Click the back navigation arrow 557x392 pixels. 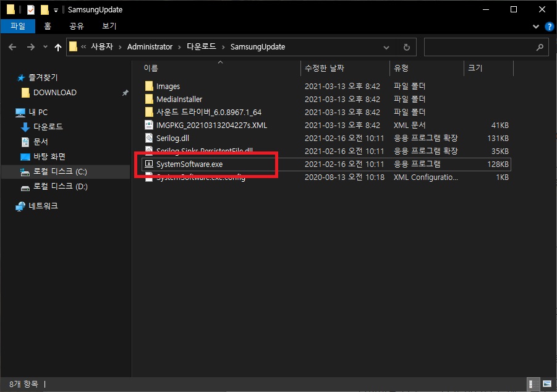12,47
